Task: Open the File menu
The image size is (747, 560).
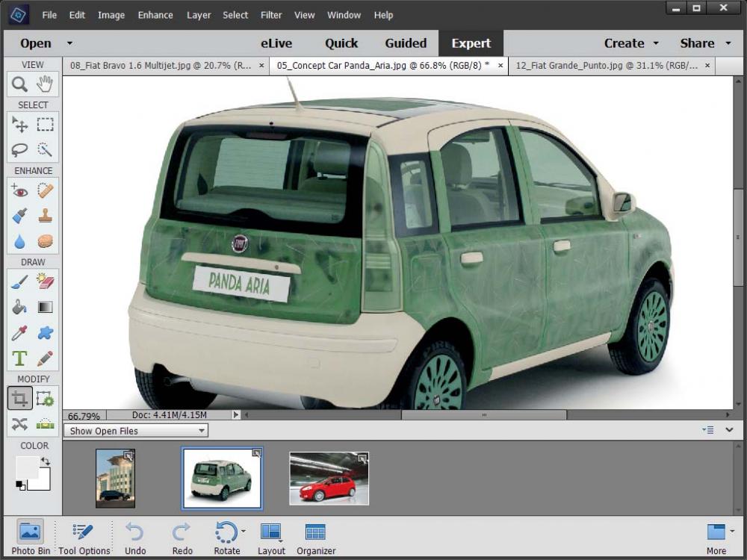Action: pos(49,15)
